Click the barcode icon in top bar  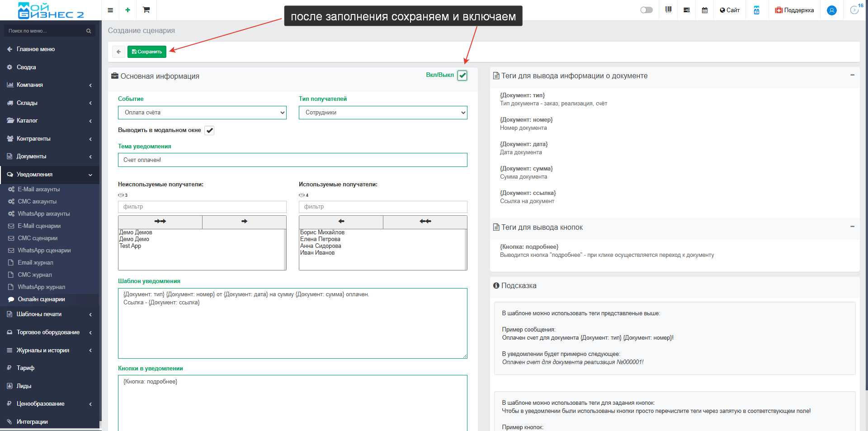click(x=668, y=10)
